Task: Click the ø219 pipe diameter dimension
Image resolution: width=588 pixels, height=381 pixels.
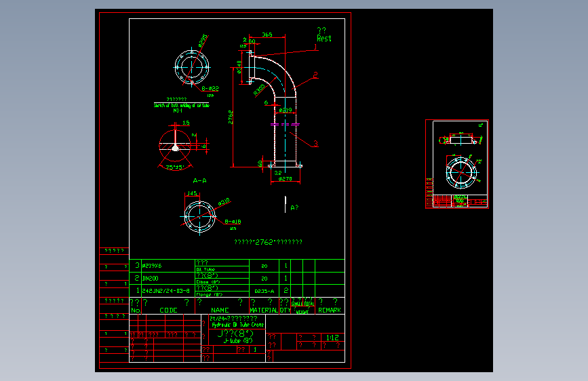Action: coord(286,111)
